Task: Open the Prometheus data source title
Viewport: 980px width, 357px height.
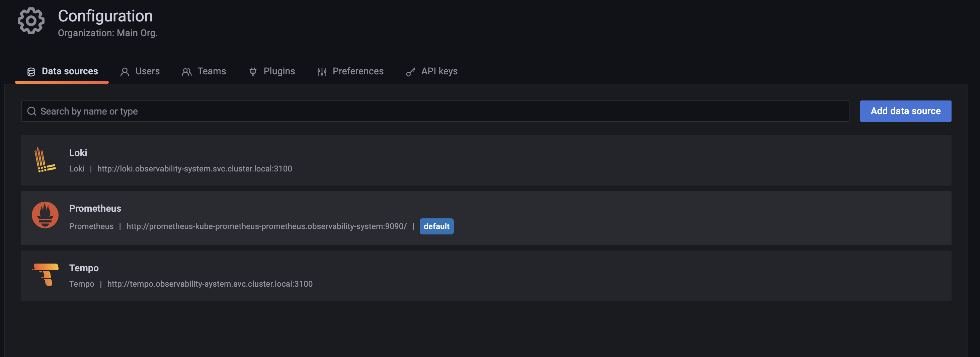Action: coord(95,208)
